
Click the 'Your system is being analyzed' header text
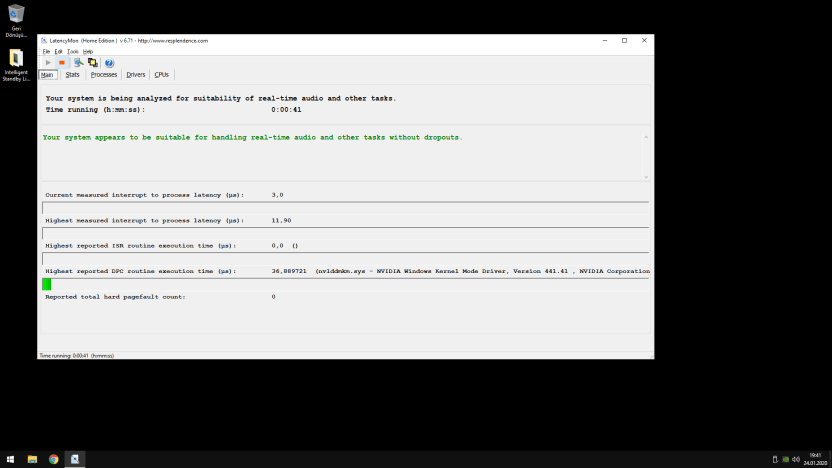pos(221,98)
